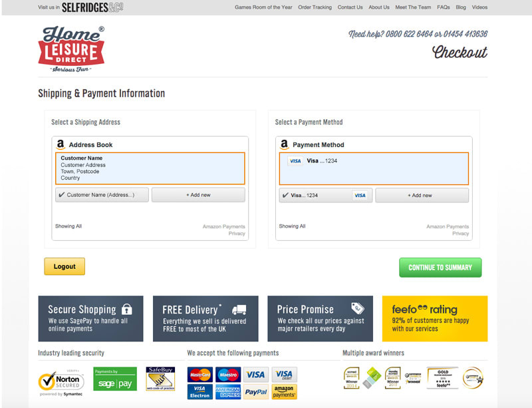
Task: Open Meet The Team page
Action: 413,7
